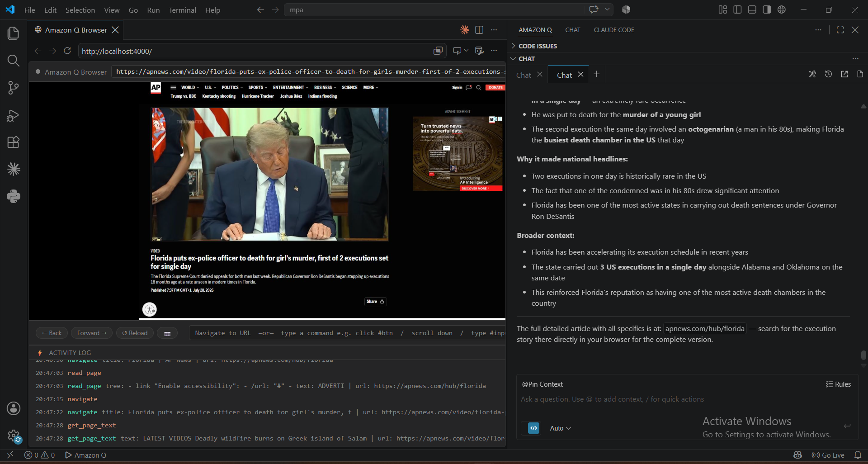The height and width of the screenshot is (464, 868).
Task: Expand the CODE ISSUES section
Action: [538, 46]
